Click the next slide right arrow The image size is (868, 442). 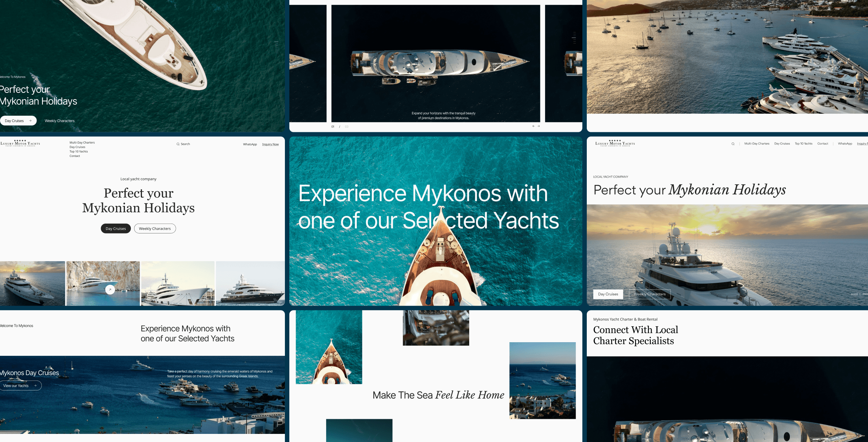[538, 126]
